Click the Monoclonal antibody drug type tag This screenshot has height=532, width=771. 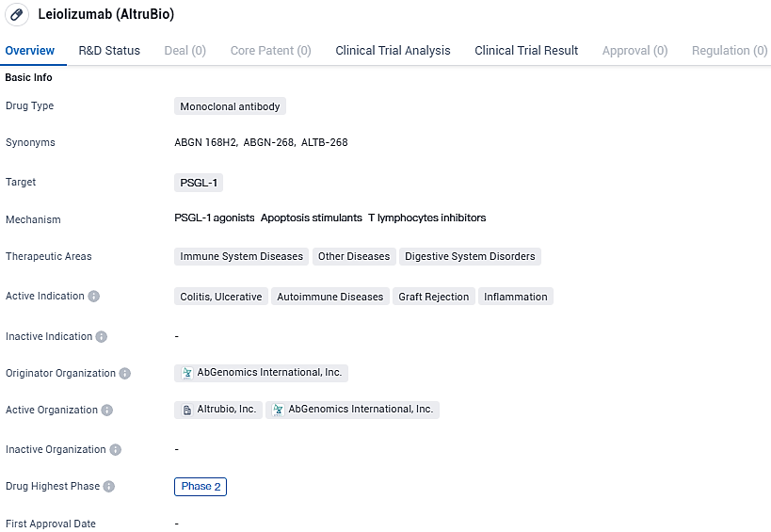point(230,106)
